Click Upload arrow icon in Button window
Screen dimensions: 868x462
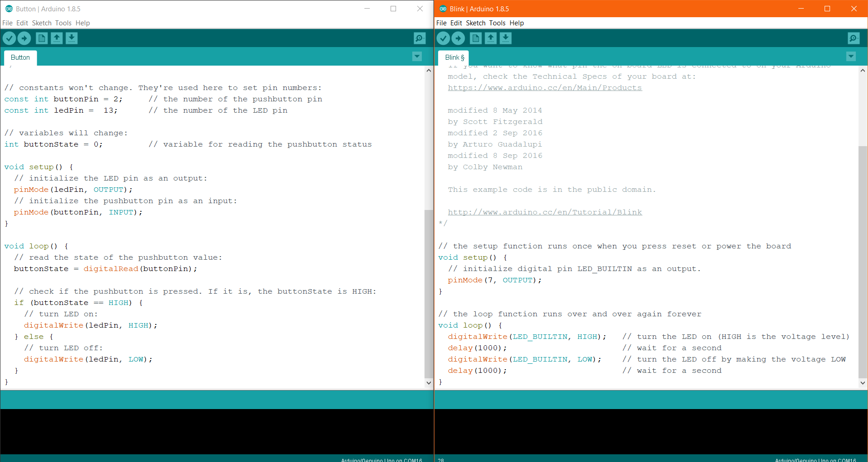pos(24,38)
